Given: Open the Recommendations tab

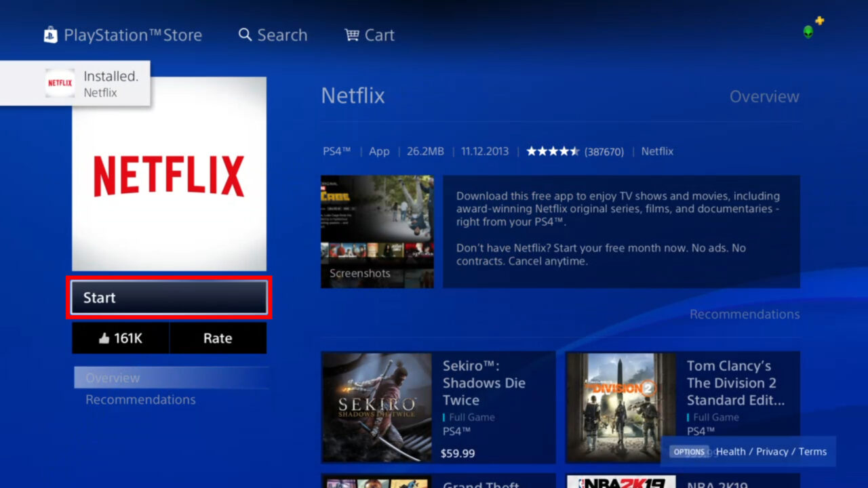Looking at the screenshot, I should [x=140, y=399].
